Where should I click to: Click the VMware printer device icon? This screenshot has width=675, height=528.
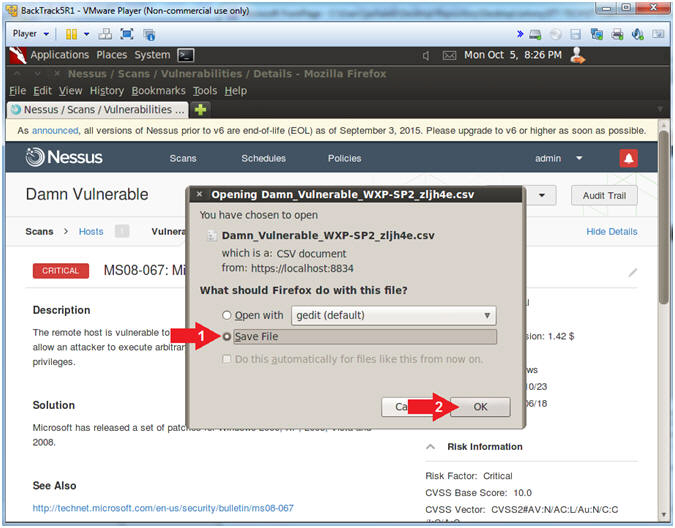tap(617, 34)
